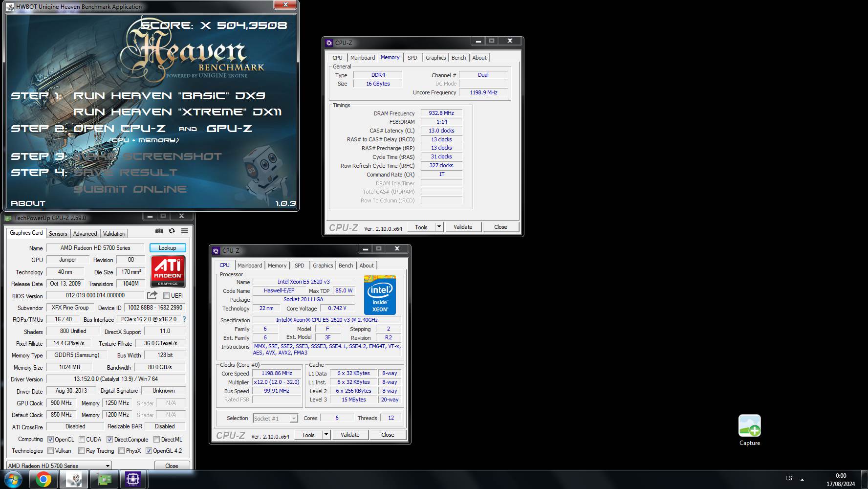The image size is (868, 489).
Task: Click Tools button in CPU-Z CPU window
Action: click(308, 435)
